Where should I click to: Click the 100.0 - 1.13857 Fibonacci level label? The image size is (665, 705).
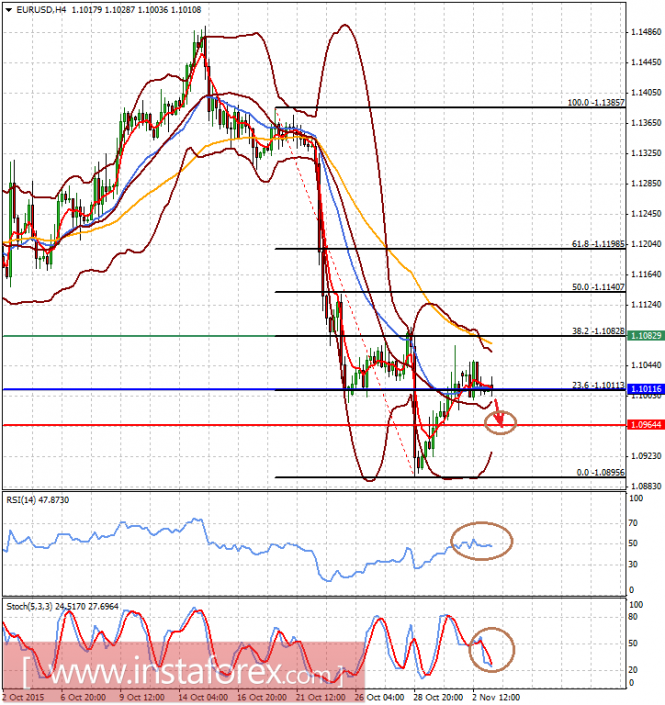[596, 103]
